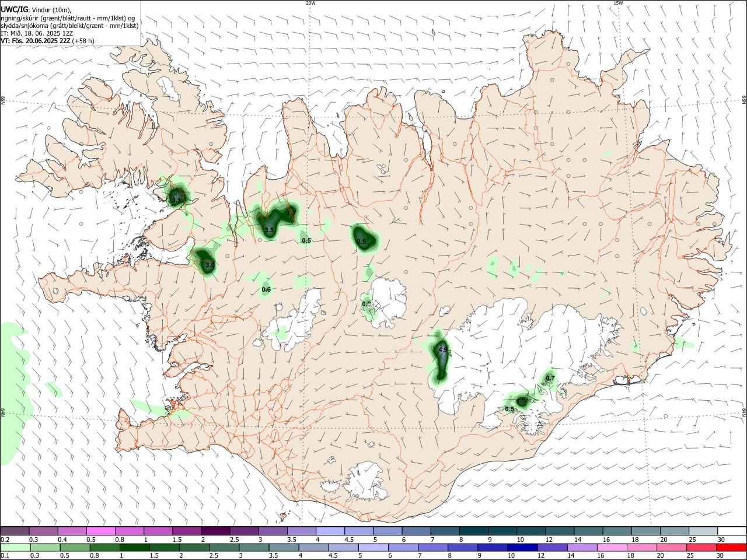
Task: Select the light pink swatch labeled 16 in lower legend
Action: [612, 547]
